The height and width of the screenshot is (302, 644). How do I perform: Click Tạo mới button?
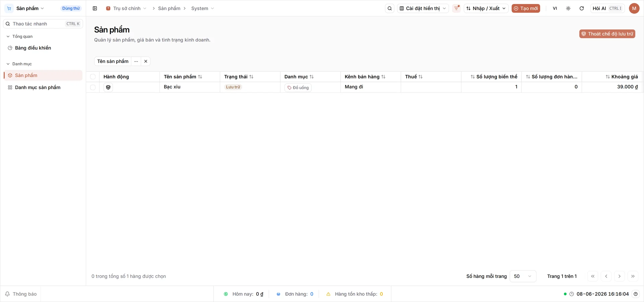click(526, 8)
